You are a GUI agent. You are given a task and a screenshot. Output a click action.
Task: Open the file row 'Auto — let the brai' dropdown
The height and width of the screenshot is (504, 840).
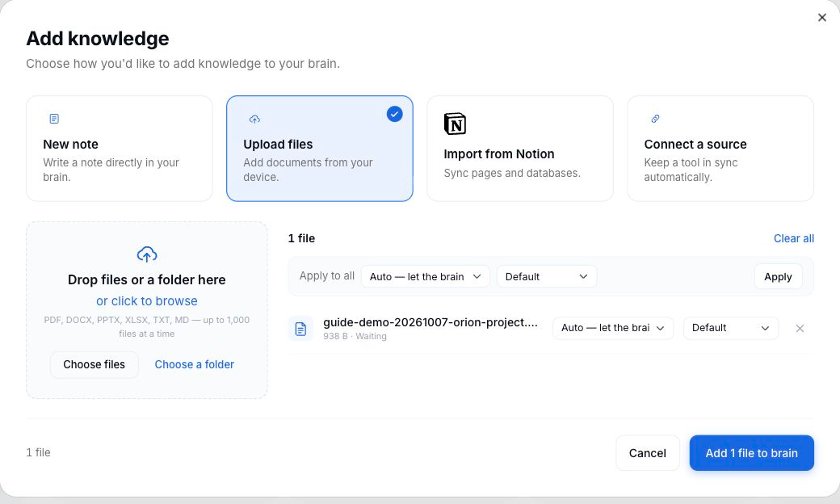coord(613,328)
